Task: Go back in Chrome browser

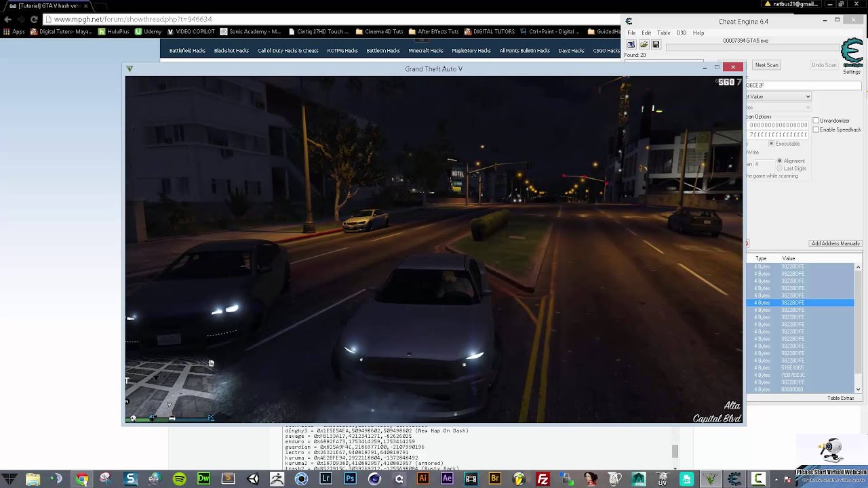Action: tap(7, 19)
